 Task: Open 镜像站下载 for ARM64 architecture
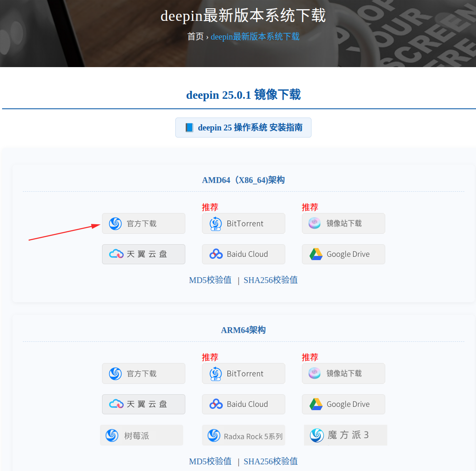coord(343,373)
